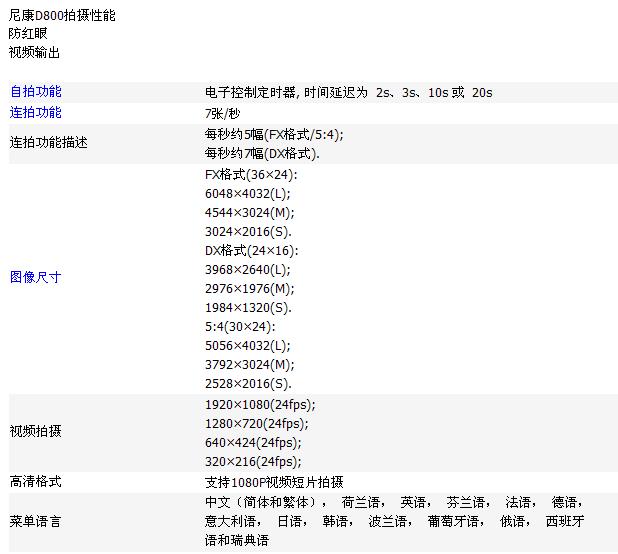
Task: Click the 连拍功能描述 row label
Action: pos(48,142)
